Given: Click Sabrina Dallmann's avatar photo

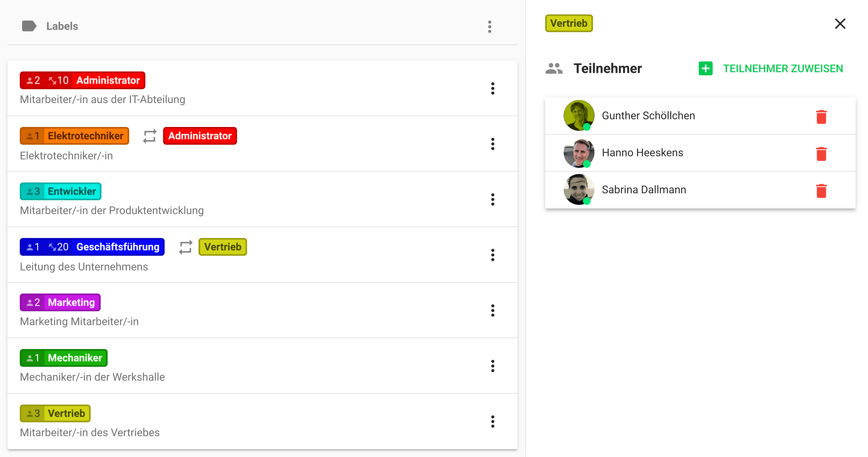Looking at the screenshot, I should click(579, 189).
